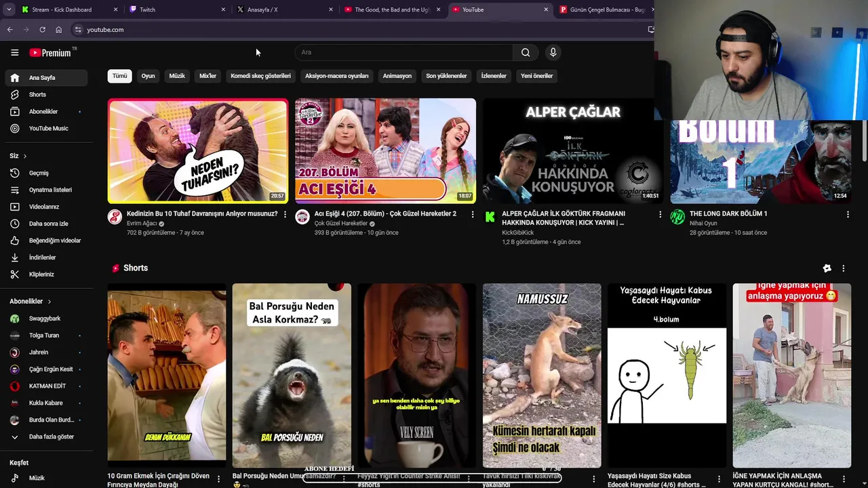Click Evrim Ağacı channel avatar

[115, 217]
